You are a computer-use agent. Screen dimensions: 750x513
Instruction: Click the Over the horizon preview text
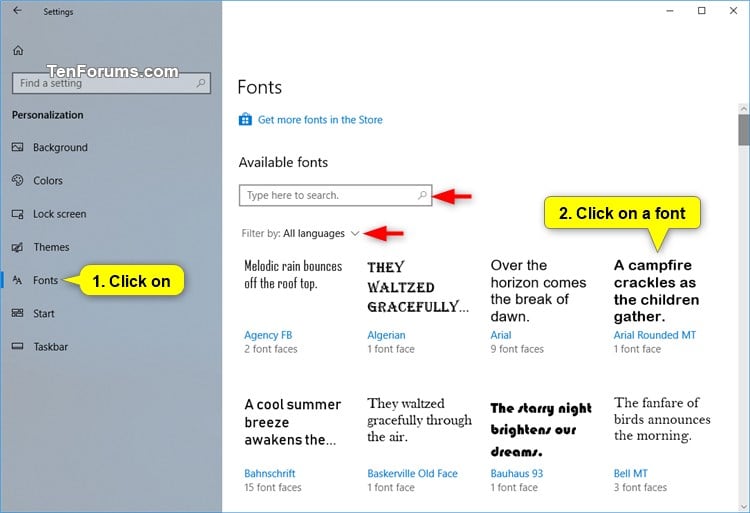coord(538,291)
